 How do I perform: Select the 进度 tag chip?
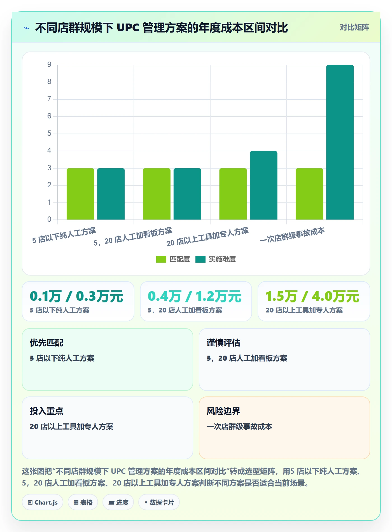[118, 502]
